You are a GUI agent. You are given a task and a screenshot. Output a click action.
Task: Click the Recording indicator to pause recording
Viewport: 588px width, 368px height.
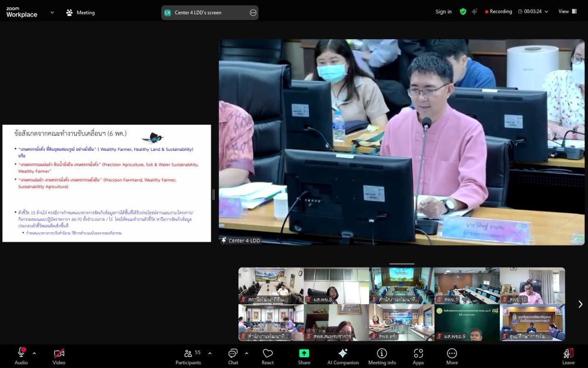click(x=498, y=11)
